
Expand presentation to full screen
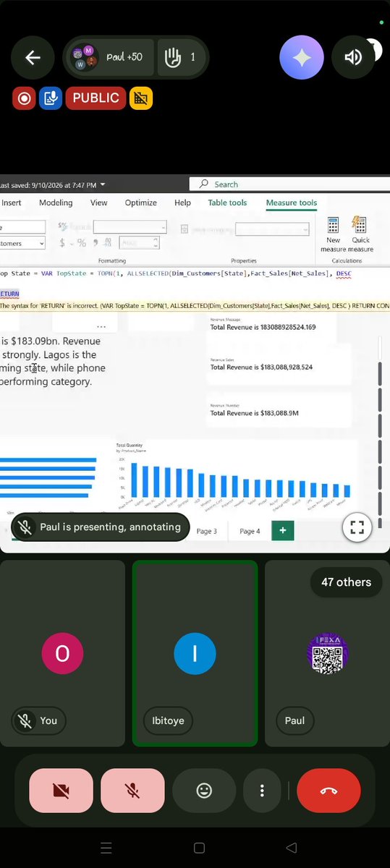coord(356,528)
